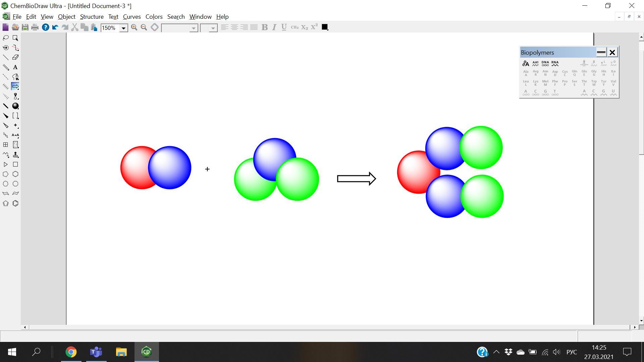The width and height of the screenshot is (644, 362).
Task: Click the DNA button in Biopolymers
Action: coord(545,63)
